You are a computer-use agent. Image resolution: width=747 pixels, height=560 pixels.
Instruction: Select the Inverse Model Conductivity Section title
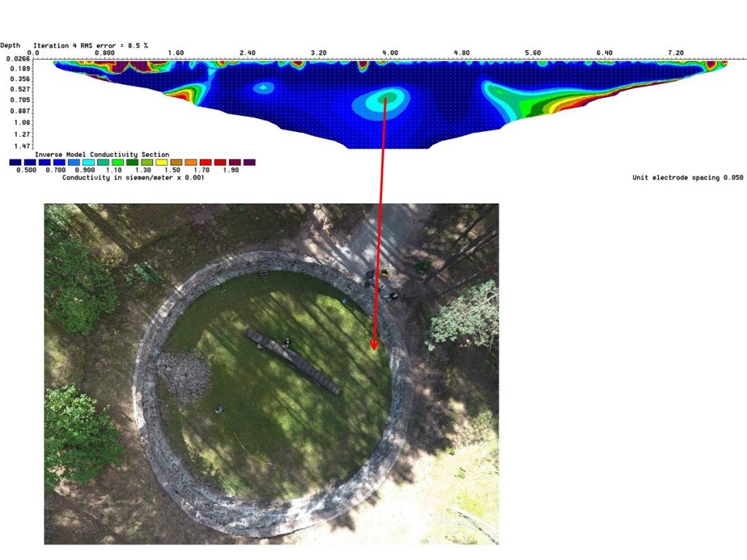tap(102, 154)
